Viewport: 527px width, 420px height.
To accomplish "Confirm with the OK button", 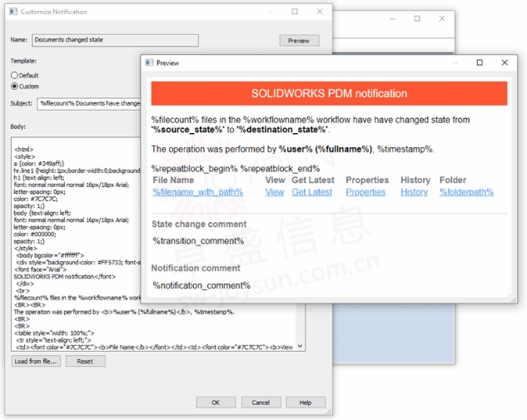I will point(216,403).
